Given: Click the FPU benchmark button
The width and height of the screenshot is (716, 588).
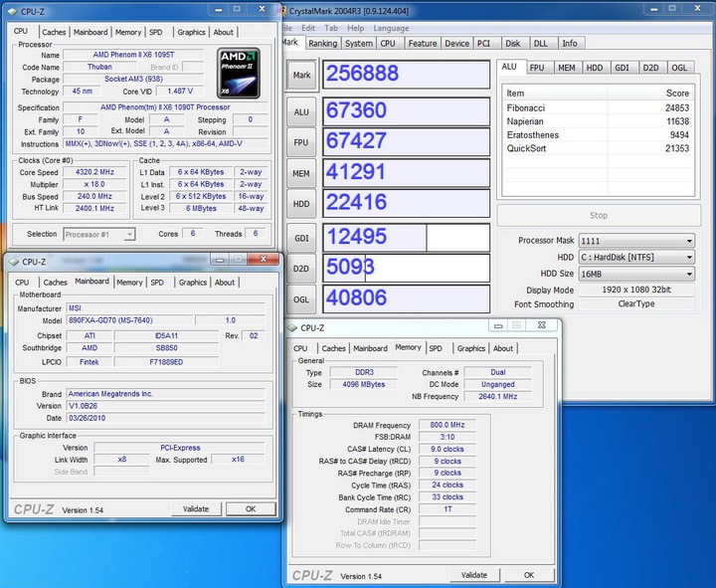Looking at the screenshot, I should point(301,142).
